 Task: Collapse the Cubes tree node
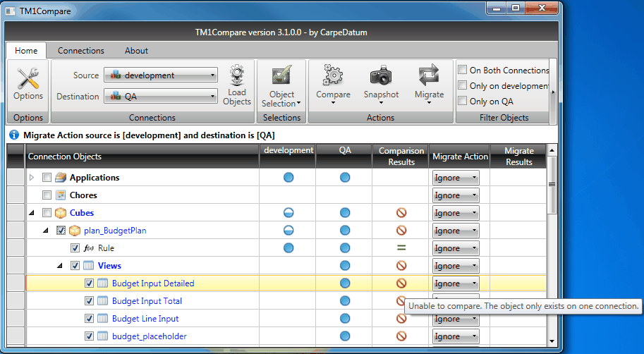[32, 213]
